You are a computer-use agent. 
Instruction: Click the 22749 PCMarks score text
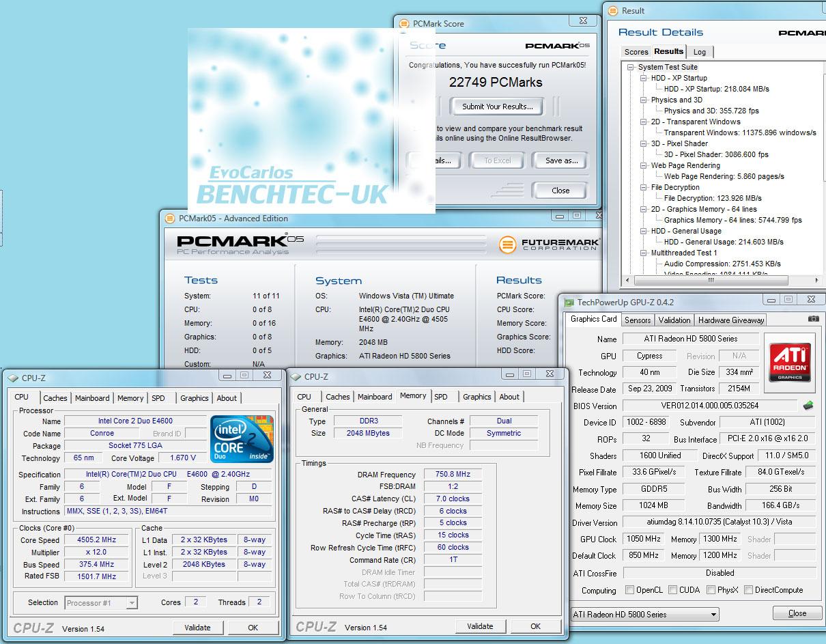pyautogui.click(x=496, y=82)
